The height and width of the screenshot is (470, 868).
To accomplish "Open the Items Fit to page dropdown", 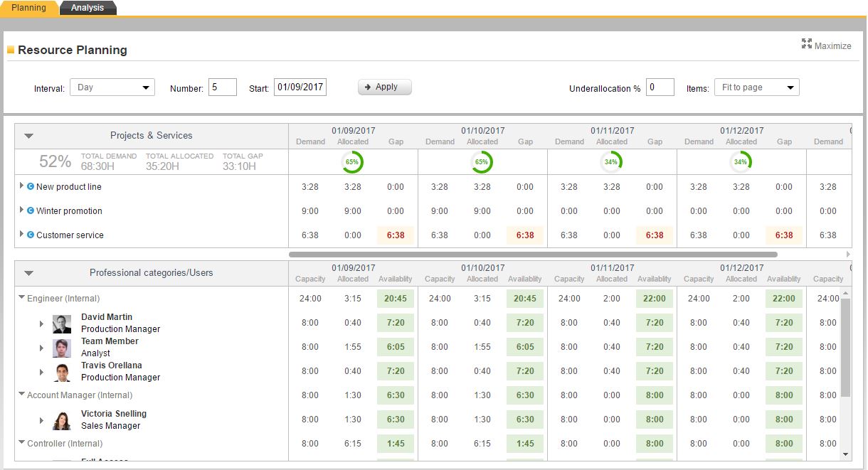I will point(756,87).
